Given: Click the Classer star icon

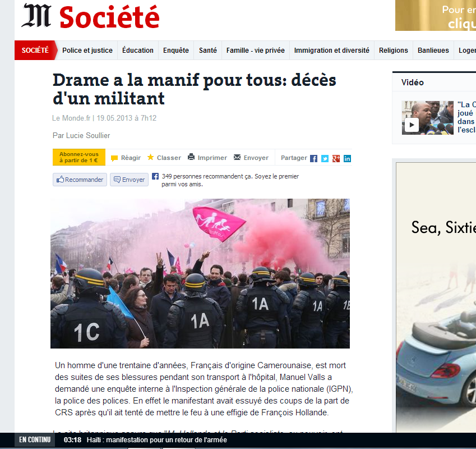Looking at the screenshot, I should [x=150, y=157].
